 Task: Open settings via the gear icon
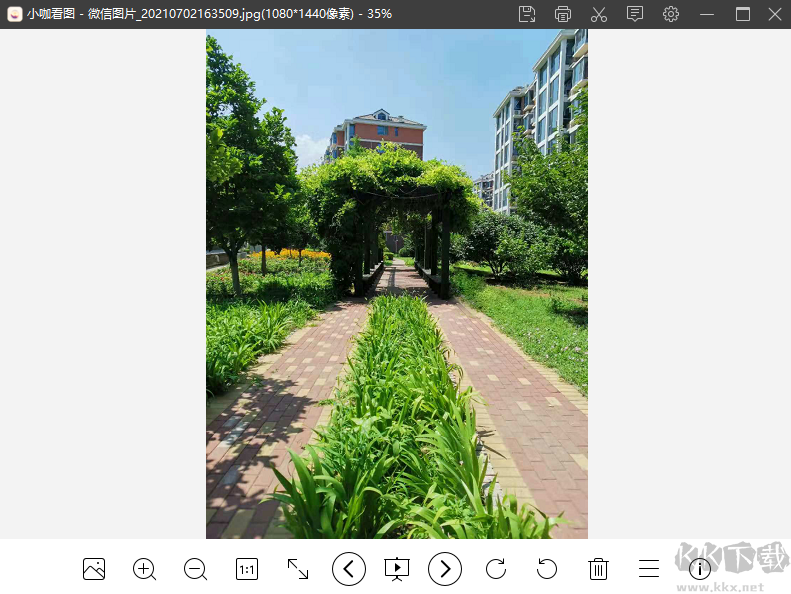click(x=671, y=14)
